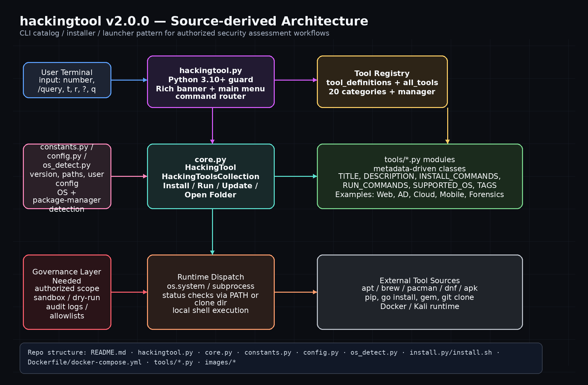This screenshot has width=588, height=385.
Task: Click the hackingtool v2.0.0 architecture title
Action: click(194, 21)
